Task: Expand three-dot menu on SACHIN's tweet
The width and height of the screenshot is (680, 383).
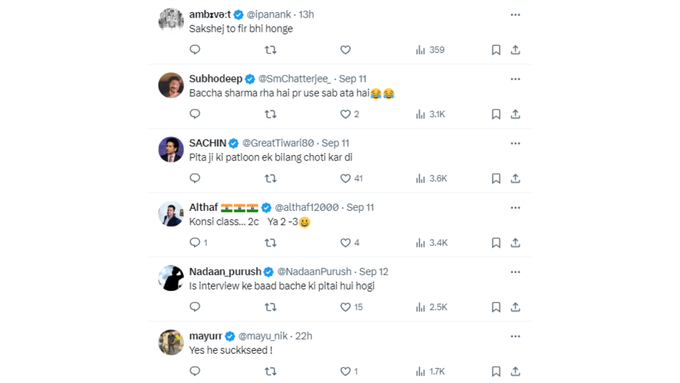Action: tap(515, 143)
